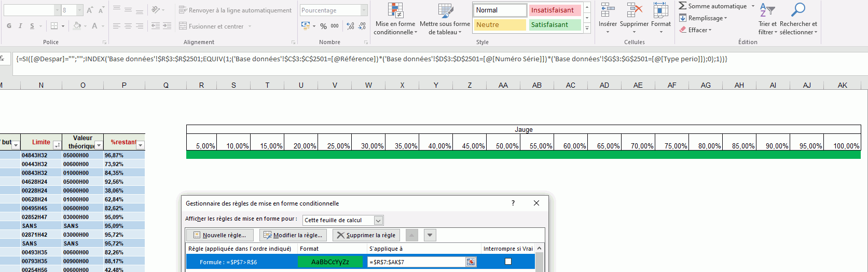This screenshot has width=868, height=272.
Task: Click the Trier et filtrer icon
Action: tap(767, 10)
